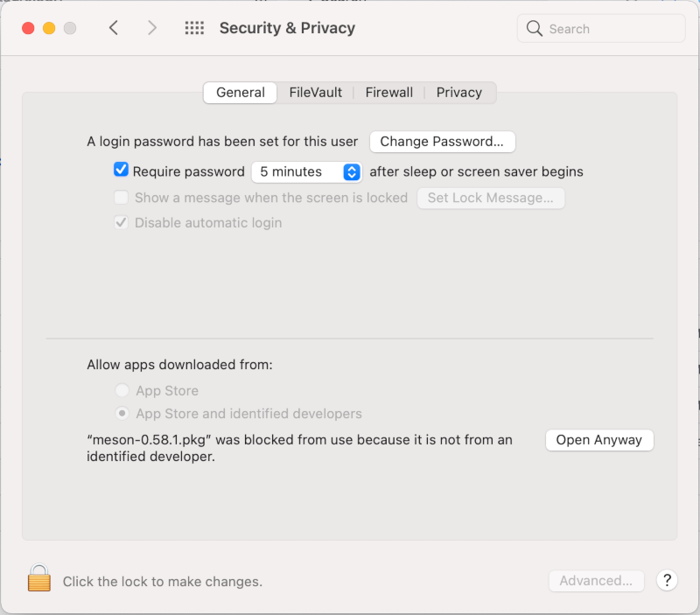The height and width of the screenshot is (615, 700).
Task: Open the Privacy tab
Action: pos(458,92)
